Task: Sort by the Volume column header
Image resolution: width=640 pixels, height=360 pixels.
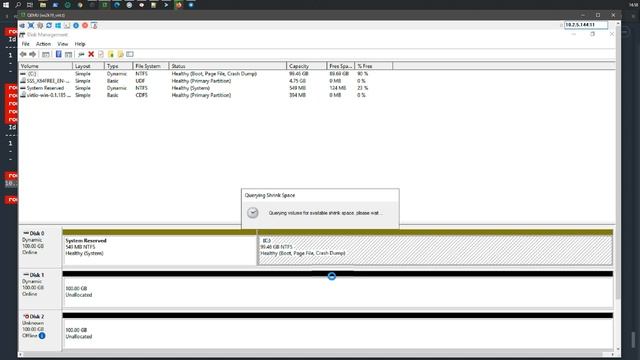Action: 46,66
